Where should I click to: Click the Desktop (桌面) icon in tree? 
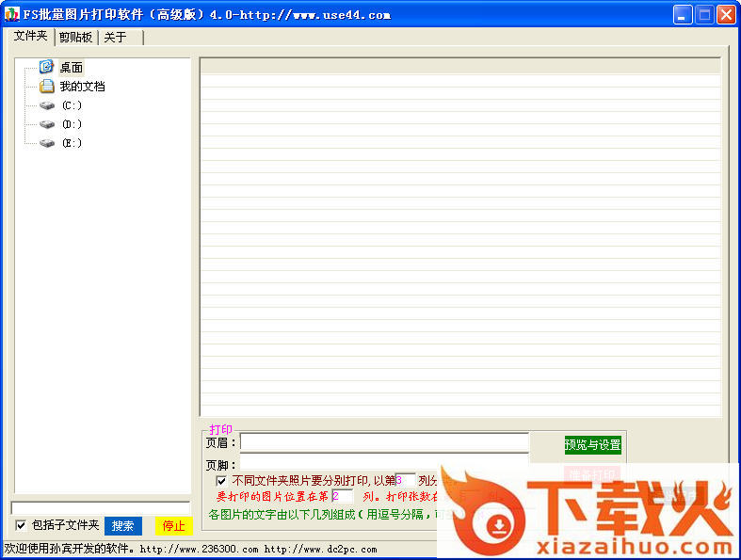coord(46,67)
